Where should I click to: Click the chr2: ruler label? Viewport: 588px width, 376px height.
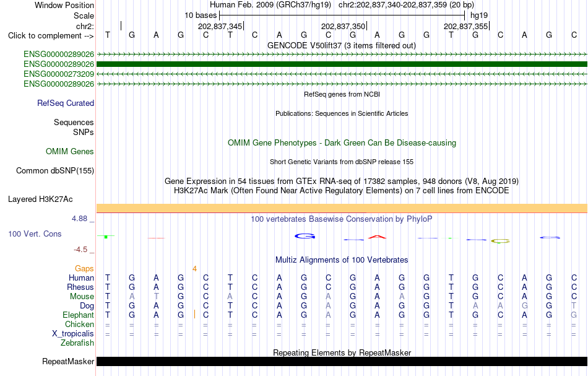pos(85,26)
